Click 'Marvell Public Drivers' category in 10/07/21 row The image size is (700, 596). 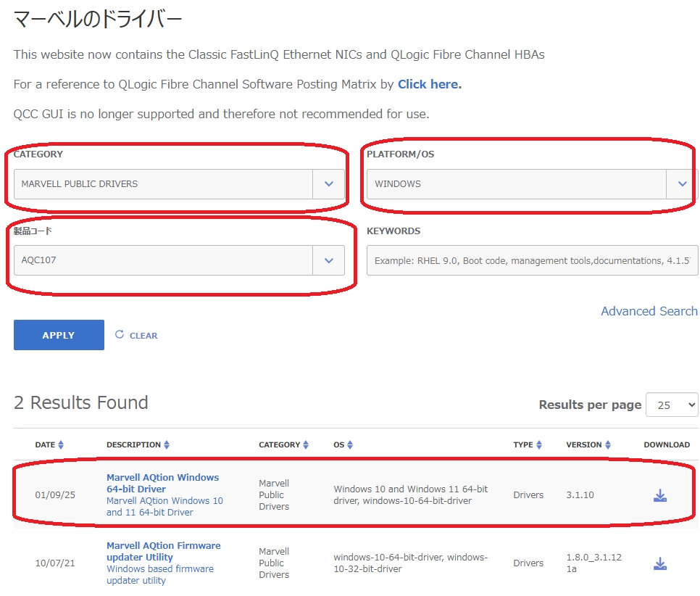[x=274, y=563]
